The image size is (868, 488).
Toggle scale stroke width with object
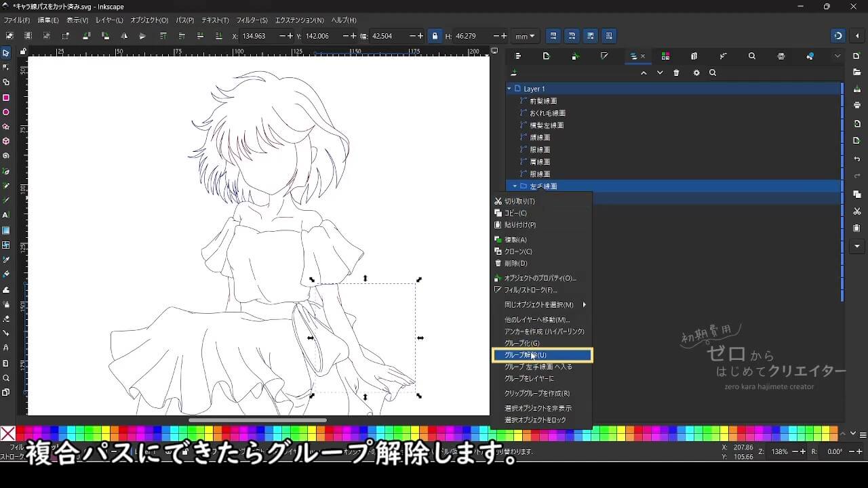tap(553, 36)
